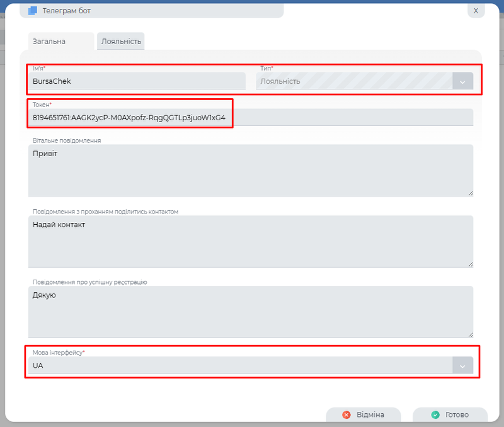Click the text area containing Надай контакт
This screenshot has width=504, height=427.
coord(251,241)
